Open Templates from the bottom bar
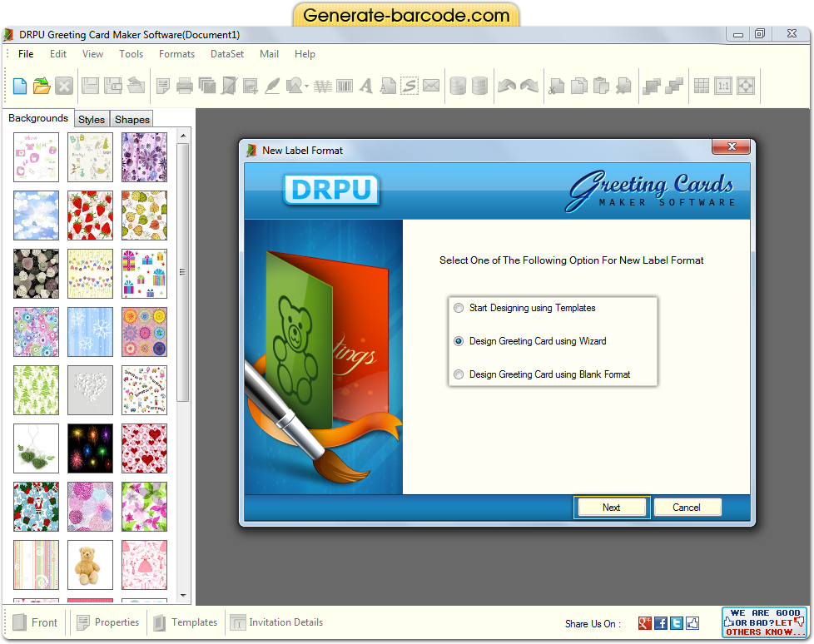 tap(186, 622)
